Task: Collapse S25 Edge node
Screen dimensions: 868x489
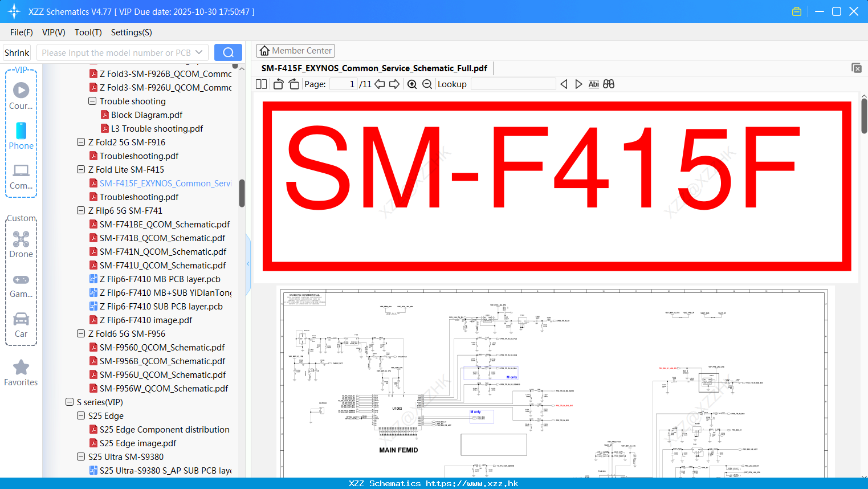Action: pos(81,415)
